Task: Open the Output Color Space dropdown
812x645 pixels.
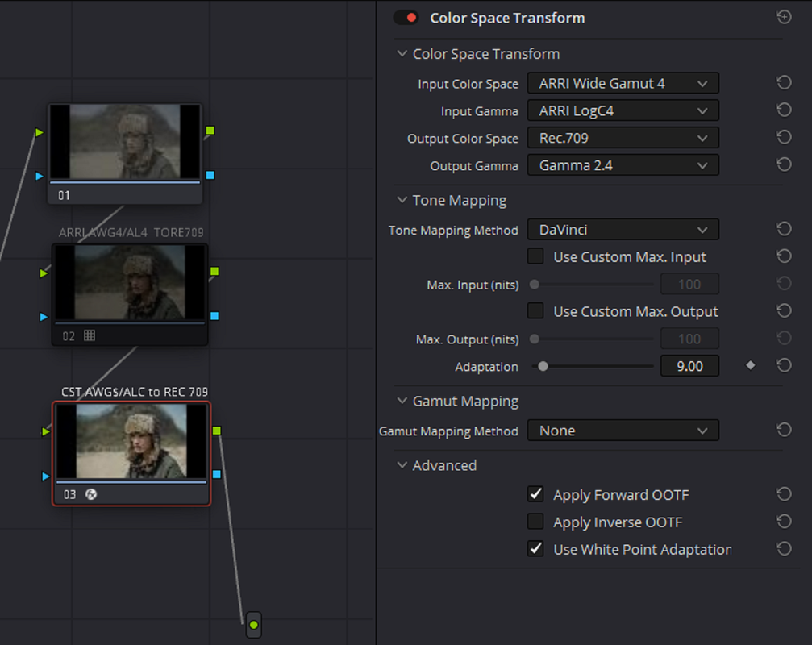Action: (623, 138)
